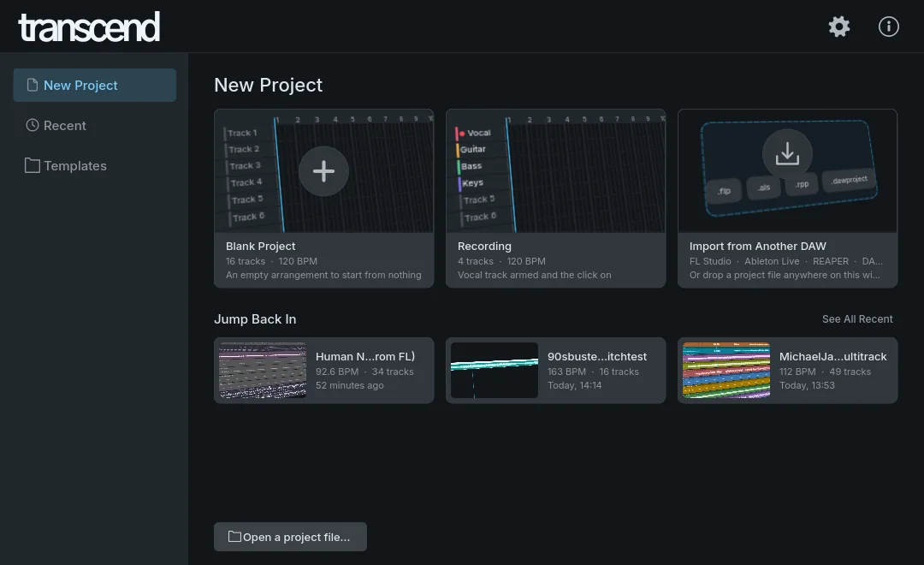Viewport: 924px width, 565px height.
Task: Open the MichaelJa...ultitrack recent project
Action: point(787,371)
